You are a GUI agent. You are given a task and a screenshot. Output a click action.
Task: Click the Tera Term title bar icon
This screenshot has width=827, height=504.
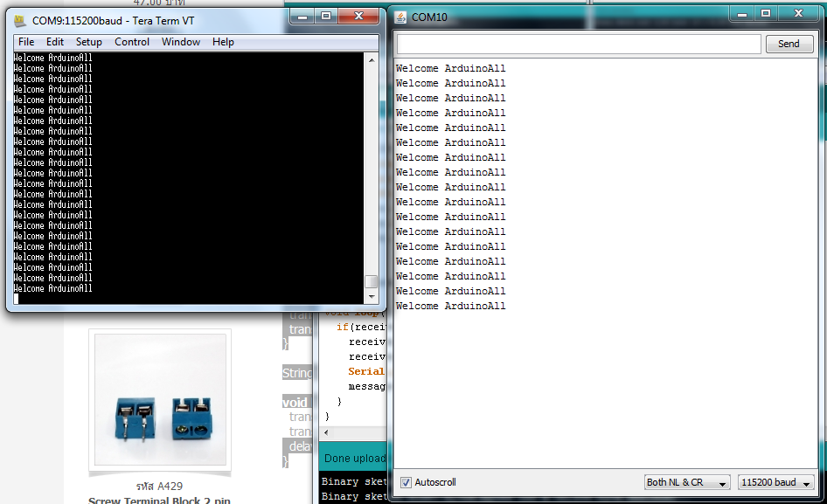tap(20, 21)
